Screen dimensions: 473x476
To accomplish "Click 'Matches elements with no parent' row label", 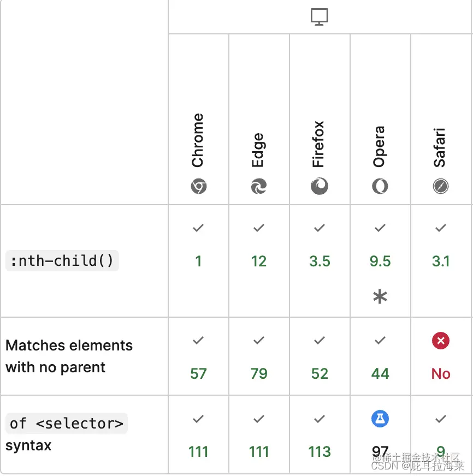I will [69, 356].
